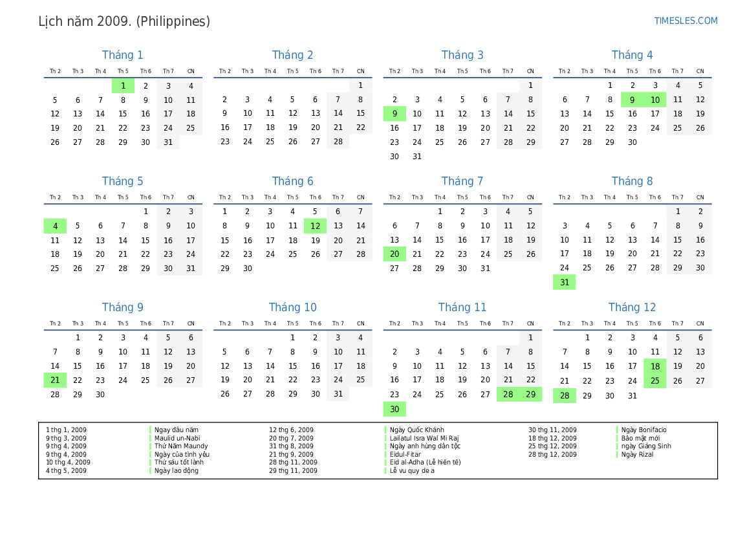Select highlighted January 1 holiday cell

coord(123,85)
